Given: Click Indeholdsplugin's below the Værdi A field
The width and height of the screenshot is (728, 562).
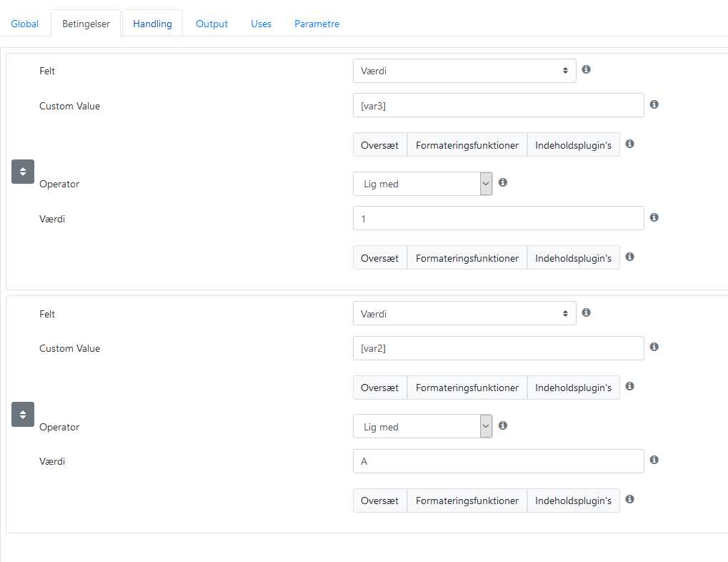Looking at the screenshot, I should 574,501.
